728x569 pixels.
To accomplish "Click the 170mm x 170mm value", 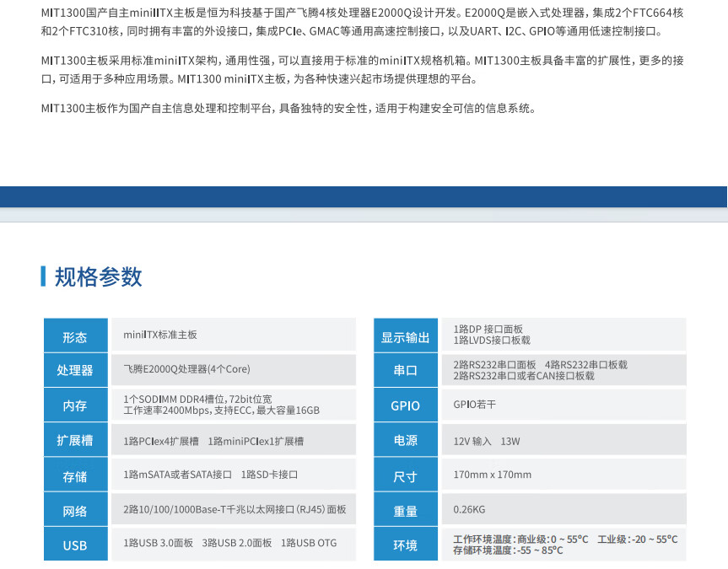I will pos(492,475).
